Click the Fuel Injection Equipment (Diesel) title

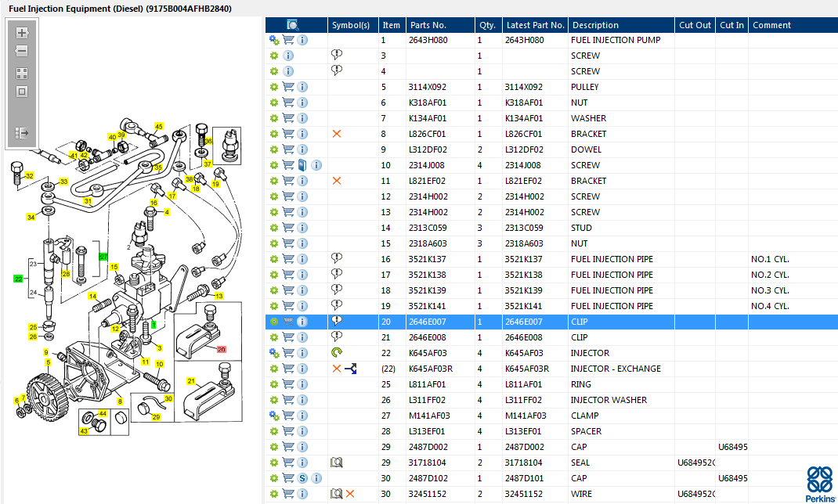pos(120,9)
